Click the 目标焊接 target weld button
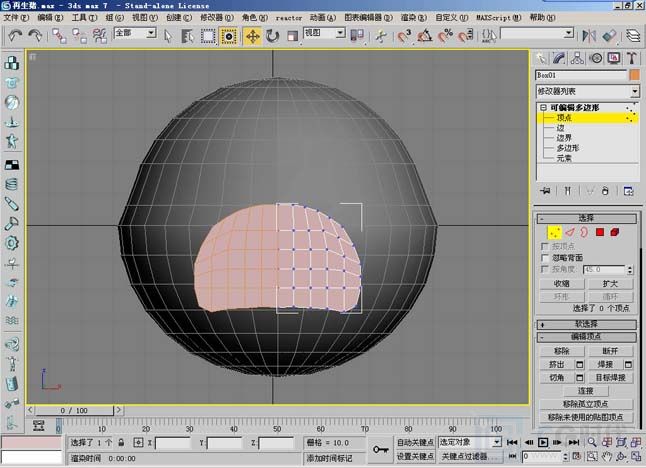Viewport: 646px width, 468px height. (x=610, y=377)
